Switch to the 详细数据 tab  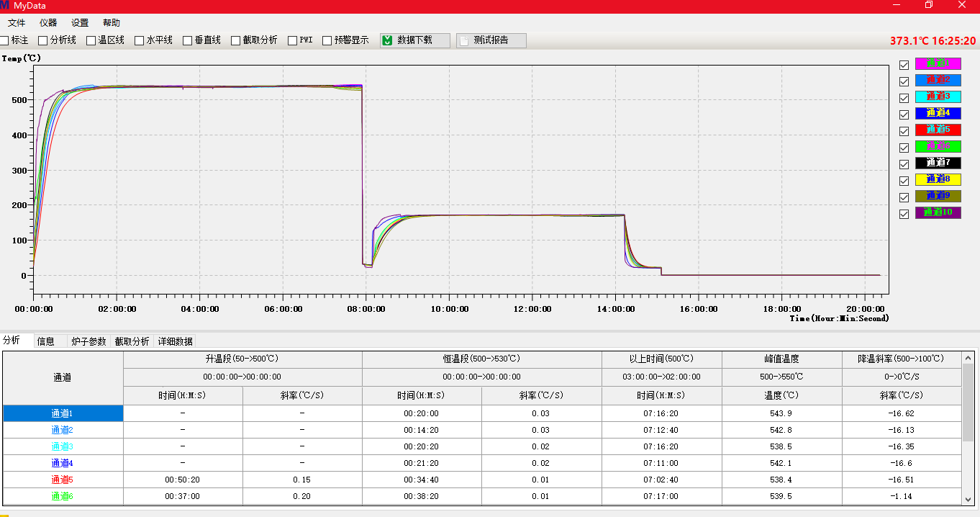tap(175, 341)
